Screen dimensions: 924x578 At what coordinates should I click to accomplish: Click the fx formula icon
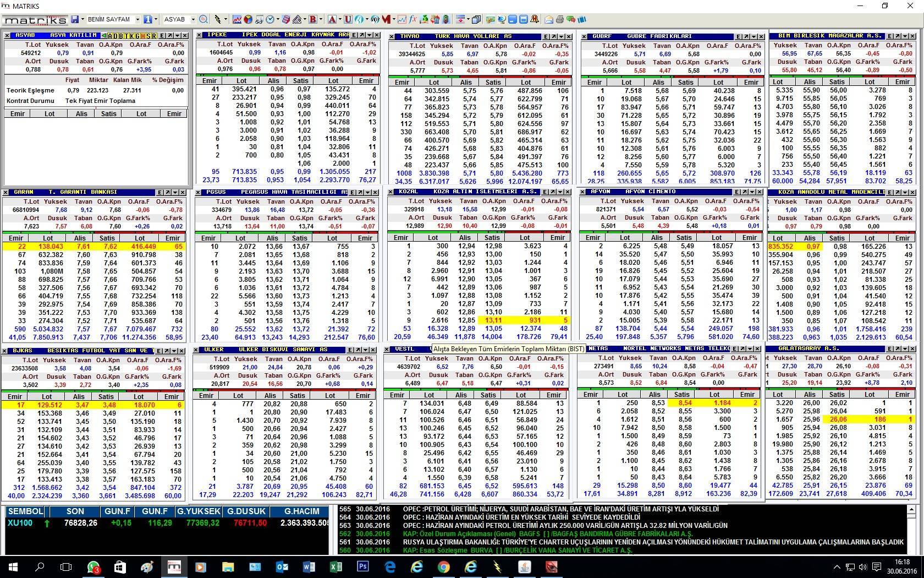(x=413, y=19)
